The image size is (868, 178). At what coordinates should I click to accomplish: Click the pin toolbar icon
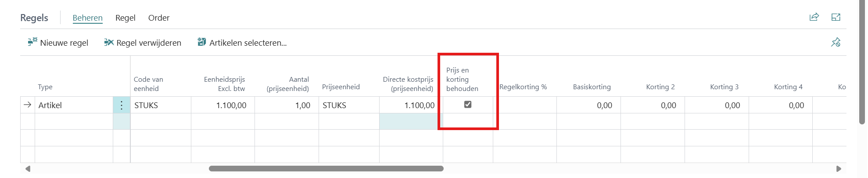(836, 42)
